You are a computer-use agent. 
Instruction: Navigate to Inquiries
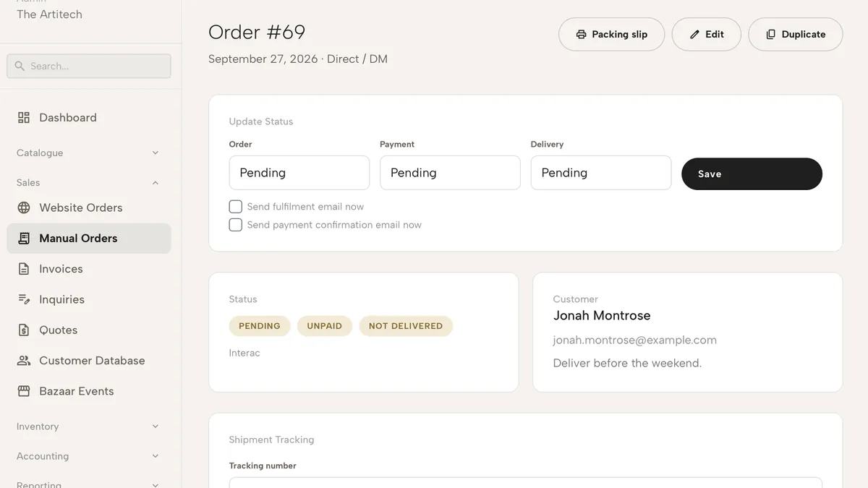pos(89,299)
